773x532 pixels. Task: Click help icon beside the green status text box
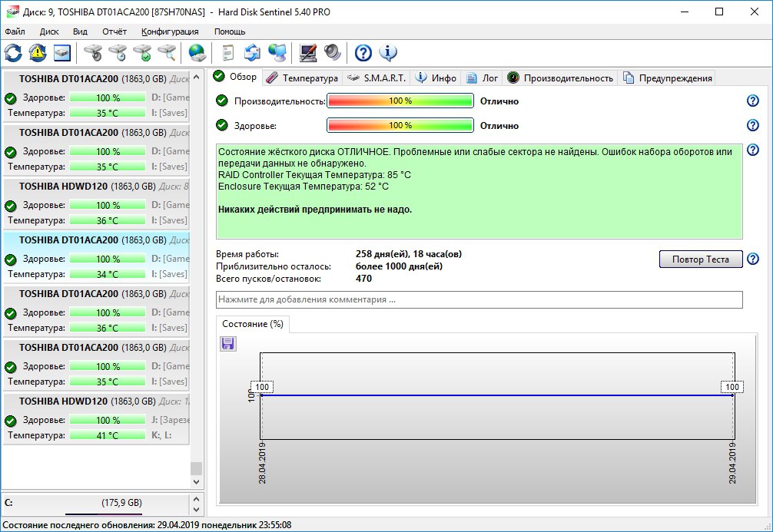coord(753,150)
